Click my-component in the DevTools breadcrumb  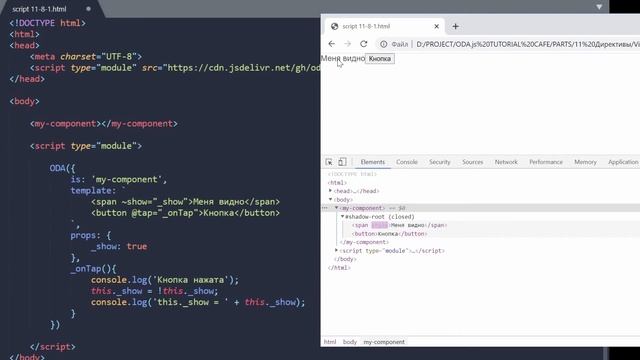(x=384, y=342)
